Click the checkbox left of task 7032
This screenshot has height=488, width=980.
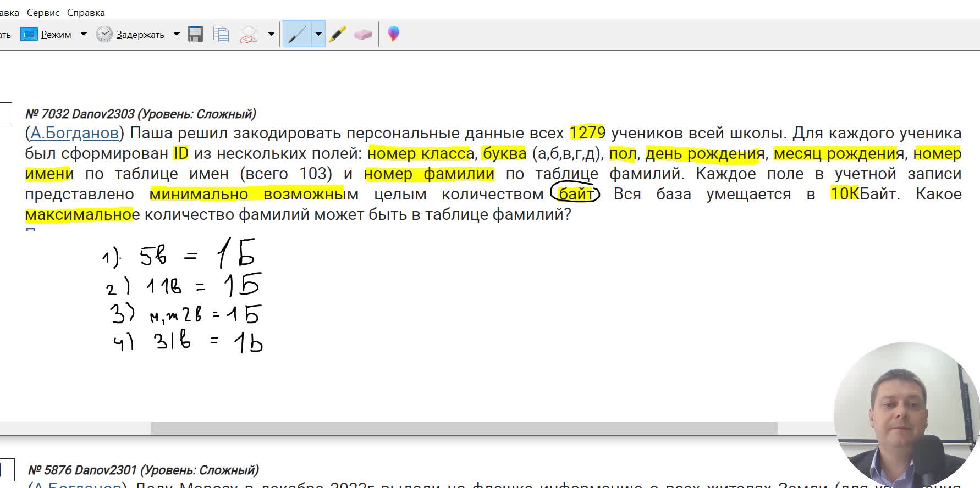click(4, 114)
